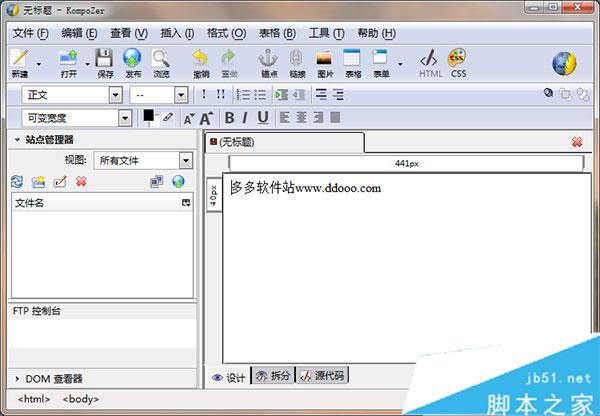Open the Form (表单) dropdown arrow
The image size is (600, 416).
[400, 64]
